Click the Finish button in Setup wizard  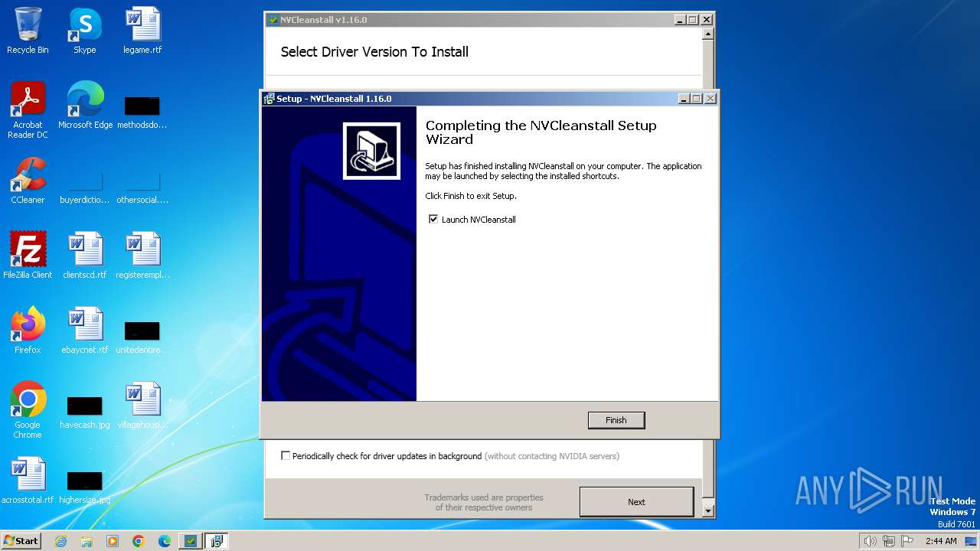pyautogui.click(x=616, y=420)
